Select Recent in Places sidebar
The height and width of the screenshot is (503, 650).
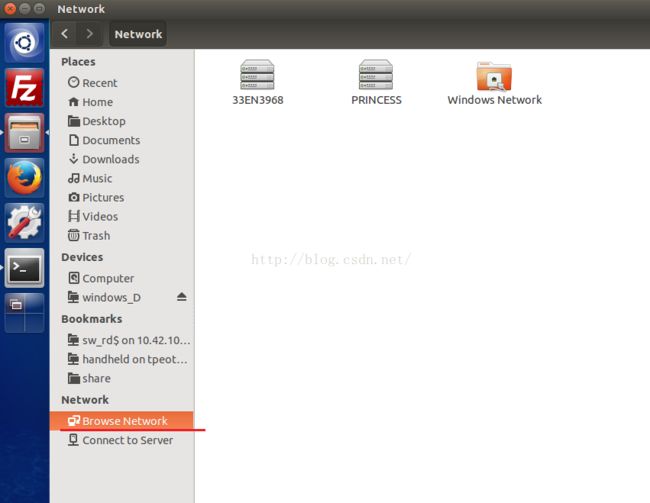(x=122, y=83)
